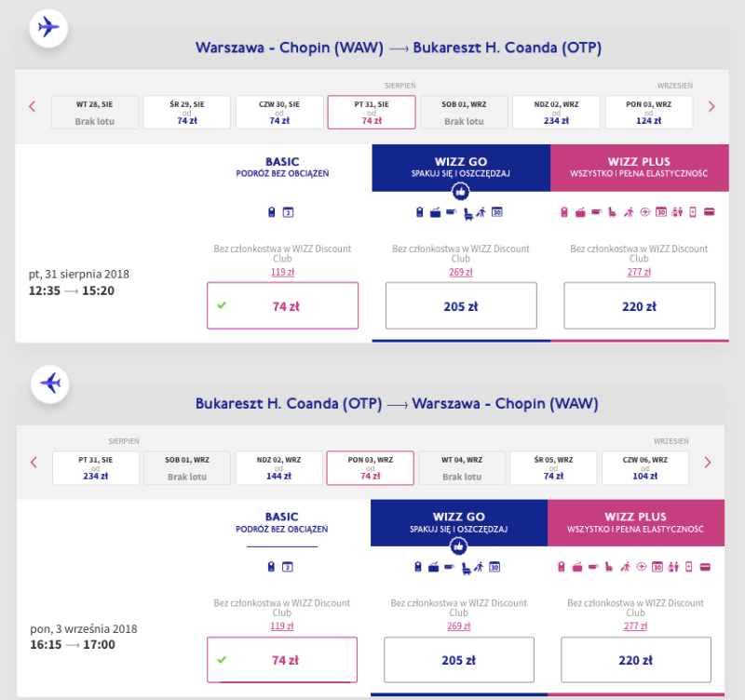Choose outbound BASIC fare 74 zł
The width and height of the screenshot is (745, 700).
point(283,305)
